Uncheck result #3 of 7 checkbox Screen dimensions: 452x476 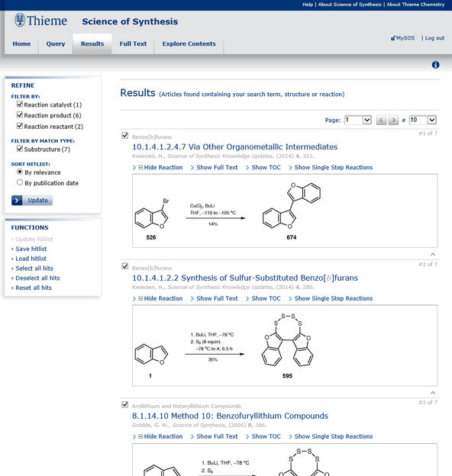click(x=125, y=404)
